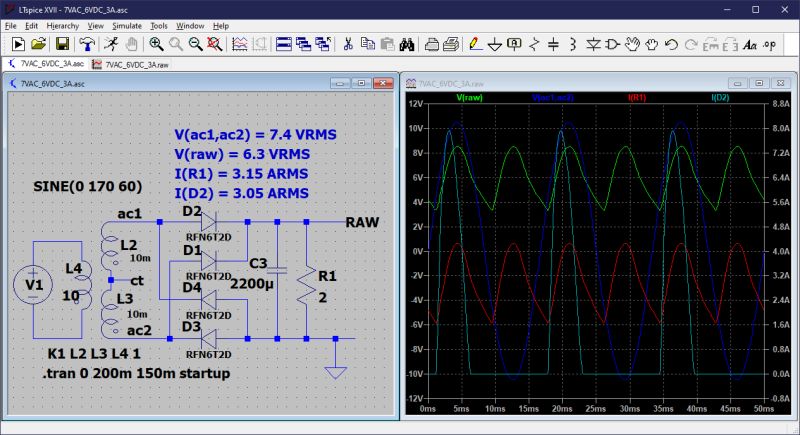The width and height of the screenshot is (800, 435).
Task: Open the Tools menu
Action: pyautogui.click(x=159, y=25)
